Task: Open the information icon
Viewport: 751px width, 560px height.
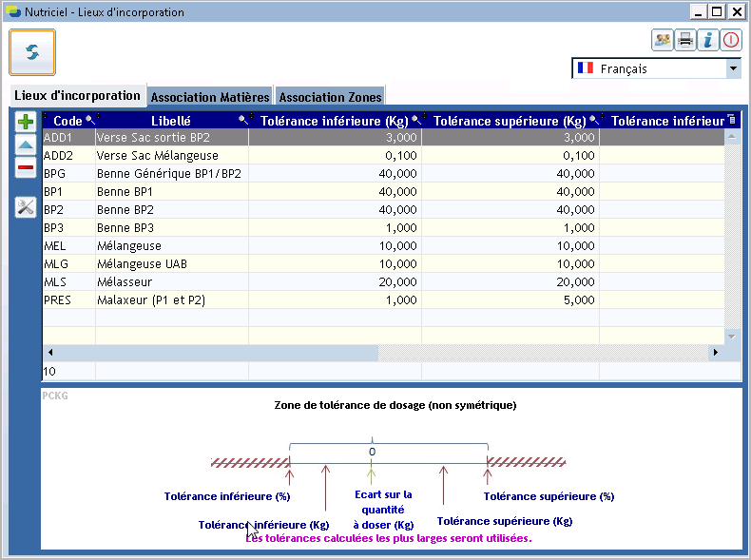Action: pos(708,40)
